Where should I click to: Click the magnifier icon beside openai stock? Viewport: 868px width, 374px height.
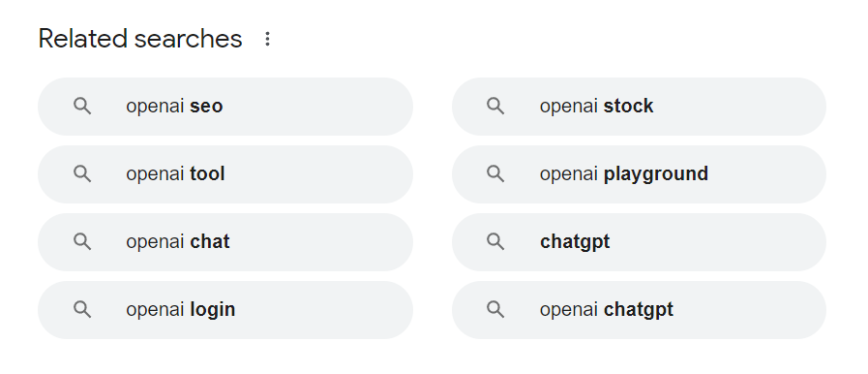(x=495, y=106)
